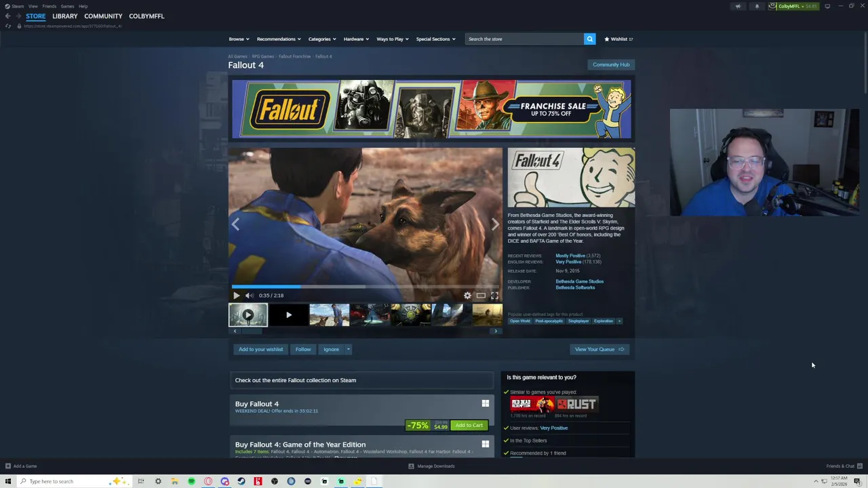Open Spotify from the taskbar
Viewport: 868px width, 488px height.
[191, 481]
